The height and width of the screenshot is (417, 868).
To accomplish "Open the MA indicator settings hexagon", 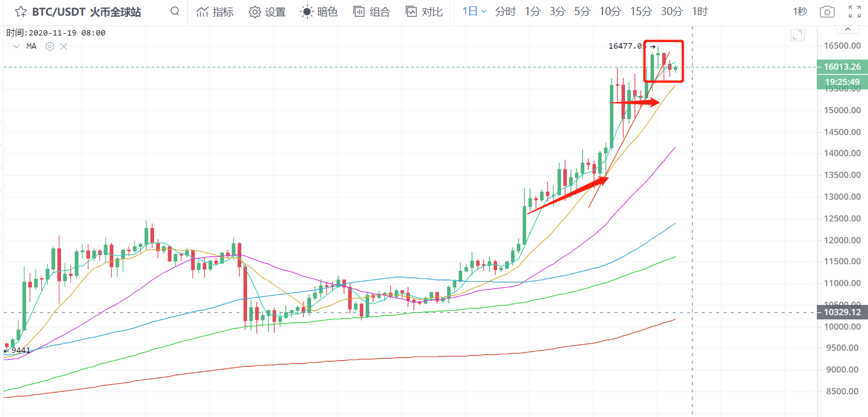I will tap(50, 46).
